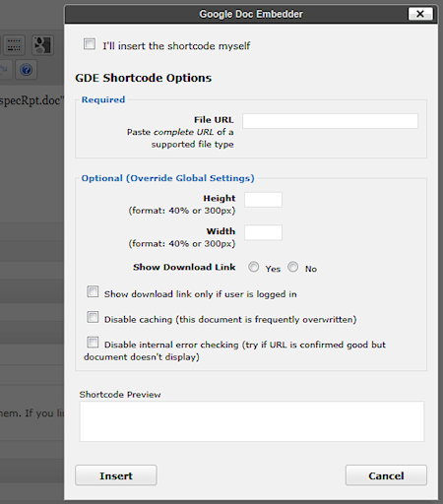
Task: Select Yes for Show Download Link
Action: (253, 267)
